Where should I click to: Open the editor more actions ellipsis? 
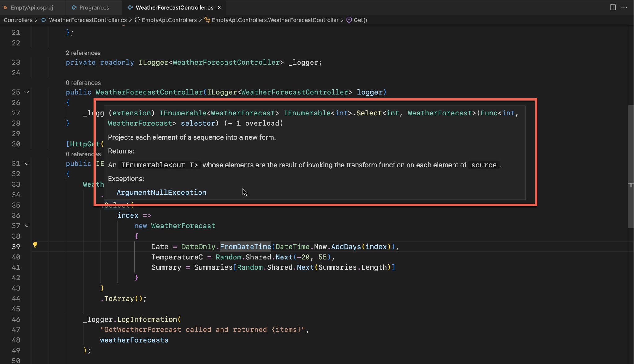click(x=624, y=7)
